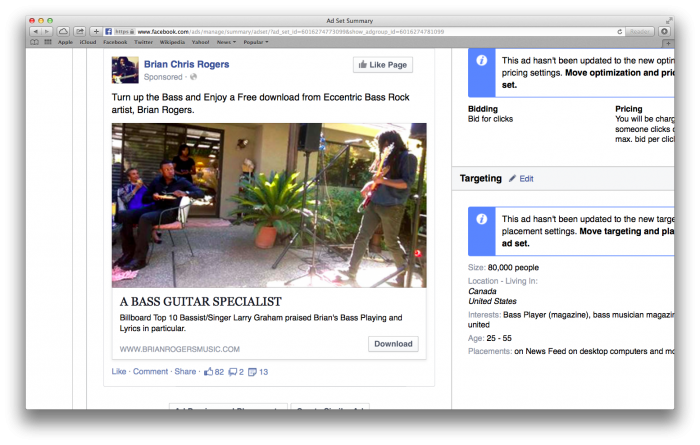Click the Sponsored label
Viewport: 700px width, 445px height.
pos(163,77)
